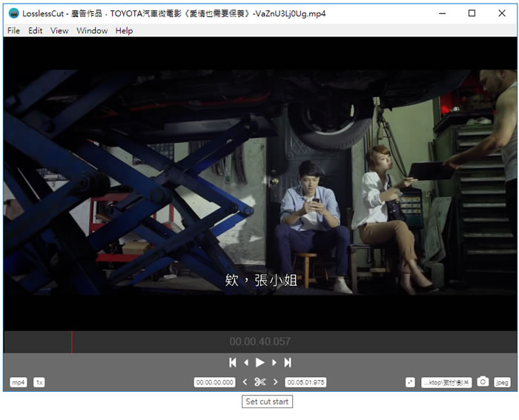Click the output directory path button
519x420 pixels.
click(446, 382)
